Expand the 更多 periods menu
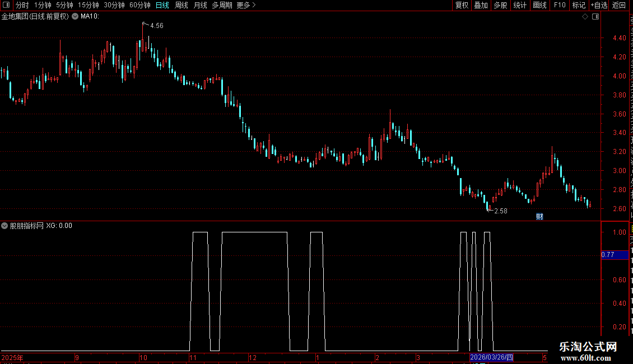The image size is (633, 364). click(x=246, y=5)
